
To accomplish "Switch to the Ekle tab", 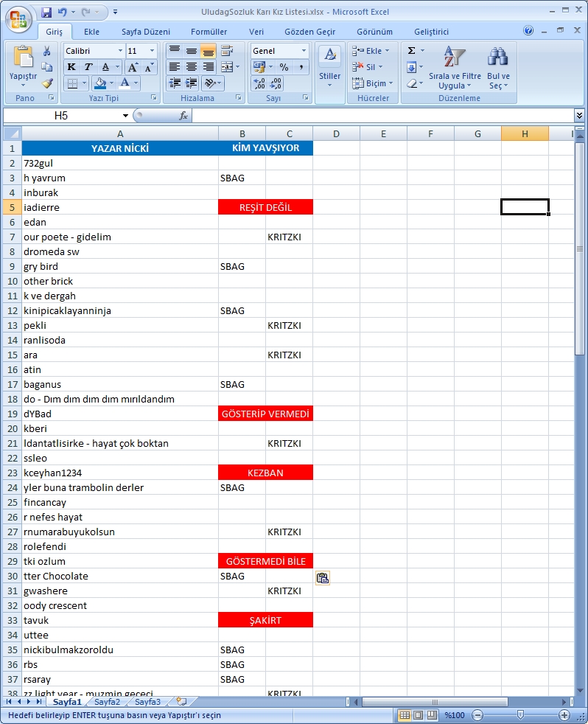I will pyautogui.click(x=91, y=32).
